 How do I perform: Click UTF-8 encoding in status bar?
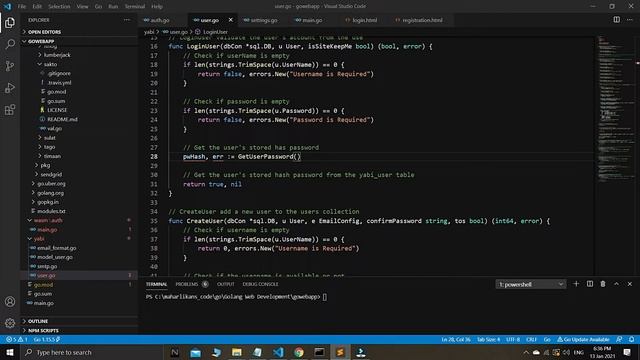click(x=513, y=339)
